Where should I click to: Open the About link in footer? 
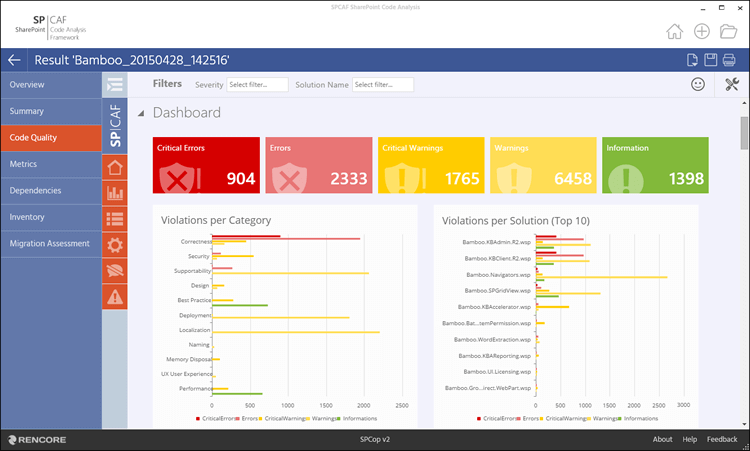[662, 440]
